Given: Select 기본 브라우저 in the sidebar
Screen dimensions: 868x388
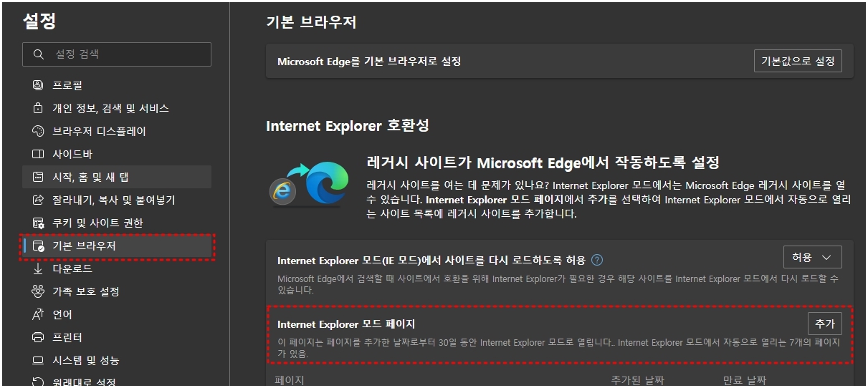Looking at the screenshot, I should 117,246.
